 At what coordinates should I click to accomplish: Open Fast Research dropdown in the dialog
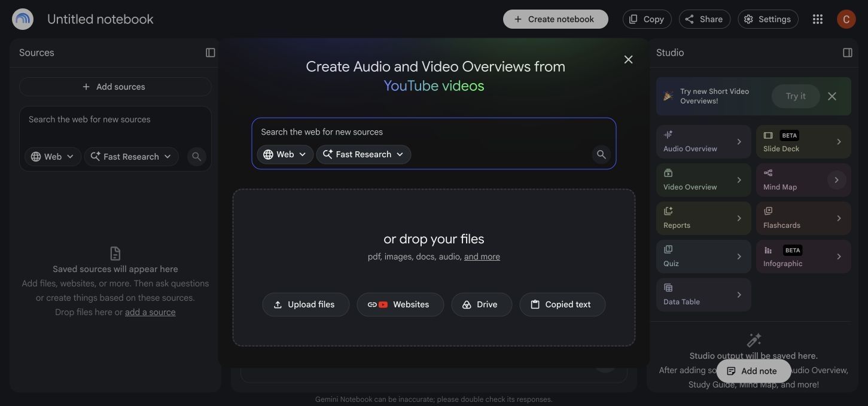tap(363, 154)
